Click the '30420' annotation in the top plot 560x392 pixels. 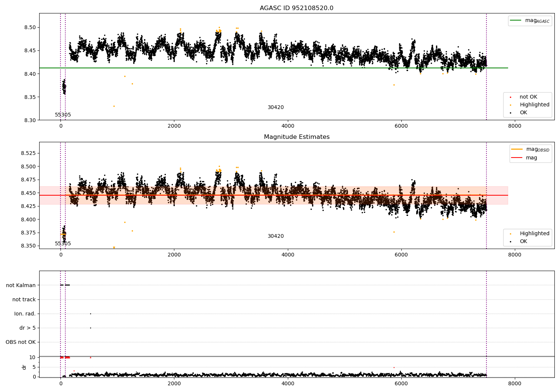tap(276, 108)
